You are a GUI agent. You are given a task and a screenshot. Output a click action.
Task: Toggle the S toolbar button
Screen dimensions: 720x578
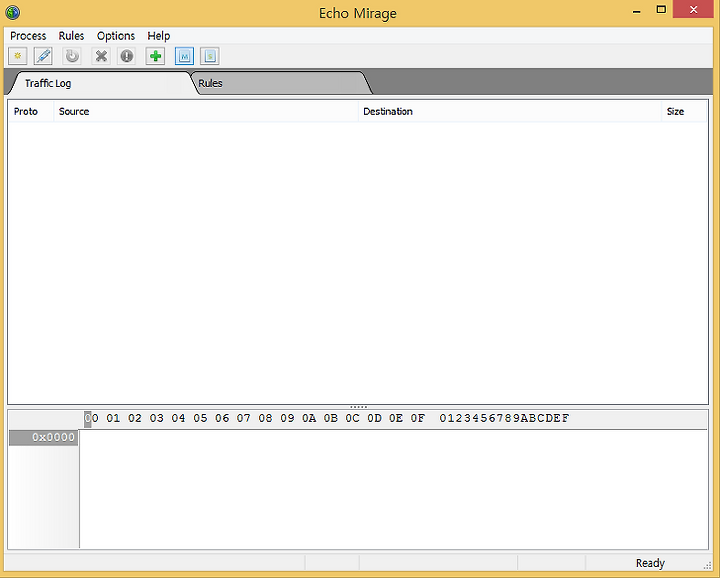(210, 56)
